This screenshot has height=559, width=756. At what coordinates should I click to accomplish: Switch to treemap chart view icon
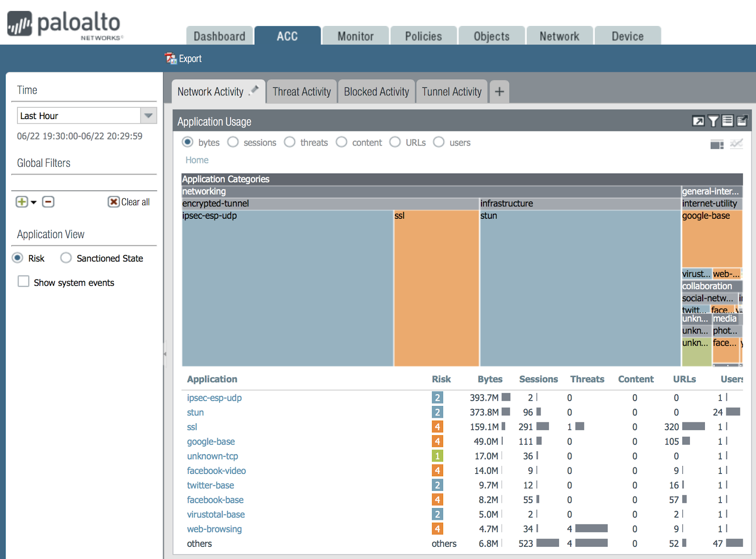coord(717,145)
